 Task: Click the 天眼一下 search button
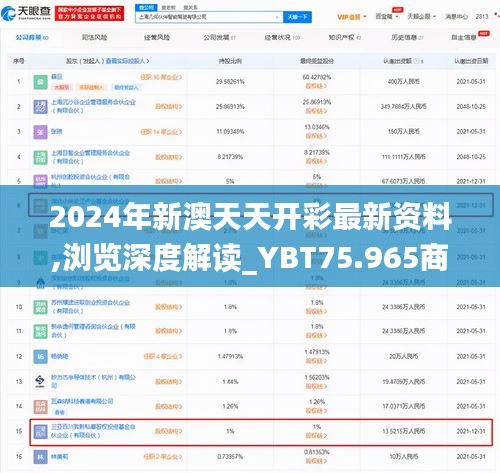click(298, 17)
